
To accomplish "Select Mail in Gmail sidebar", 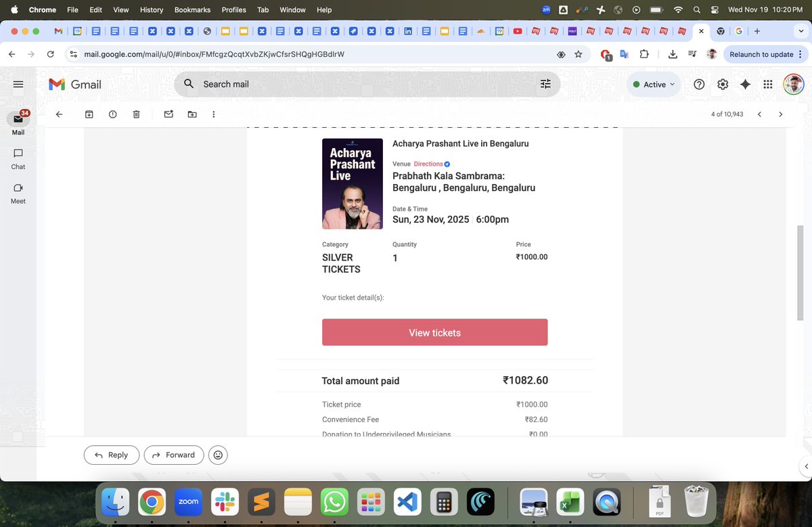I will click(x=18, y=123).
